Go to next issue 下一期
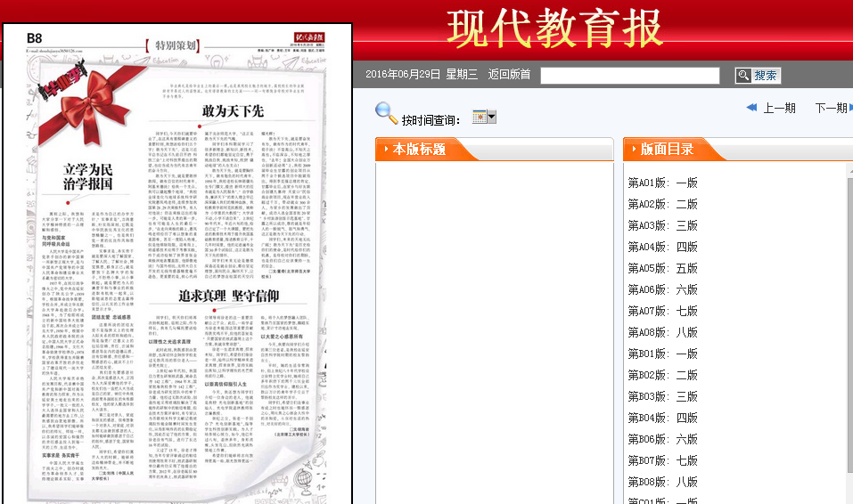The image size is (853, 504). [x=831, y=108]
